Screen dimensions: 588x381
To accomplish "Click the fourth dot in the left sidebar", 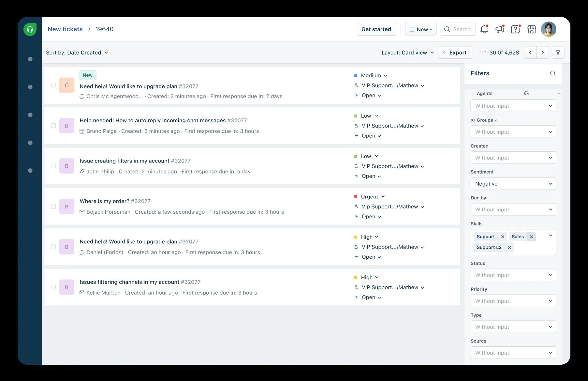I will (30, 143).
